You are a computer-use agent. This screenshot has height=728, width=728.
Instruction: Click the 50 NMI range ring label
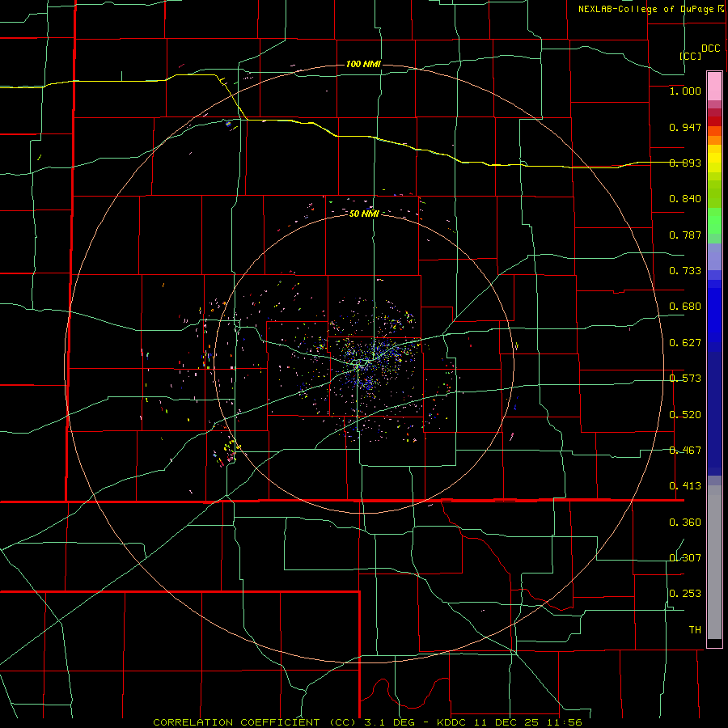(x=364, y=214)
